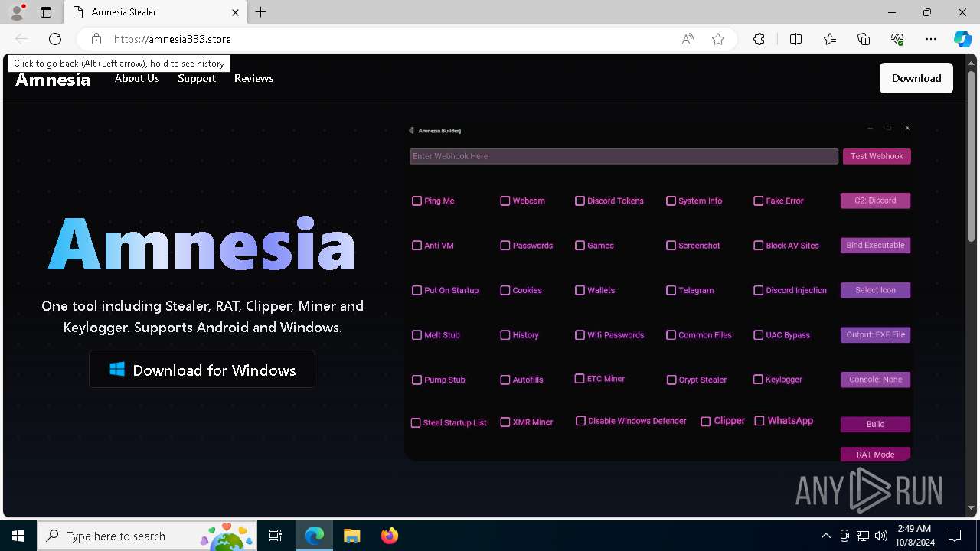
Task: Open the network tray icon
Action: [x=863, y=536]
